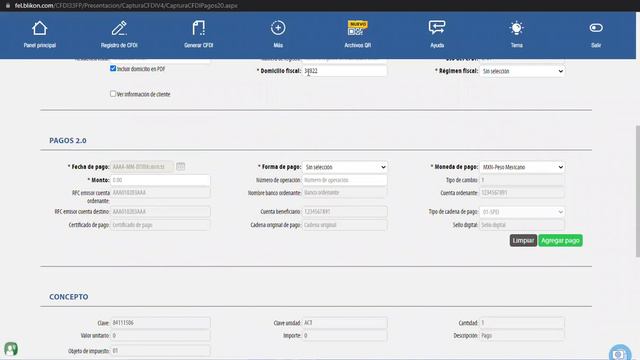Open the Moneda de pago dropdown

click(522, 167)
